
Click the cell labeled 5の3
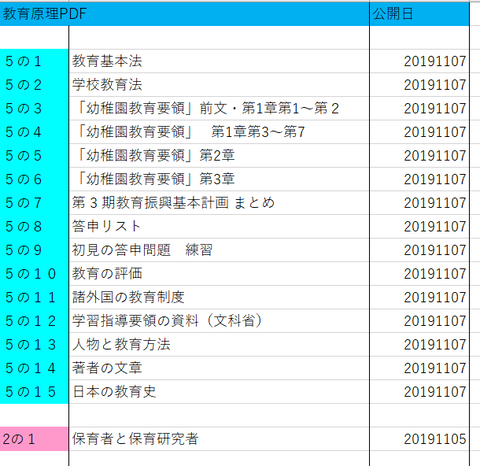34,109
